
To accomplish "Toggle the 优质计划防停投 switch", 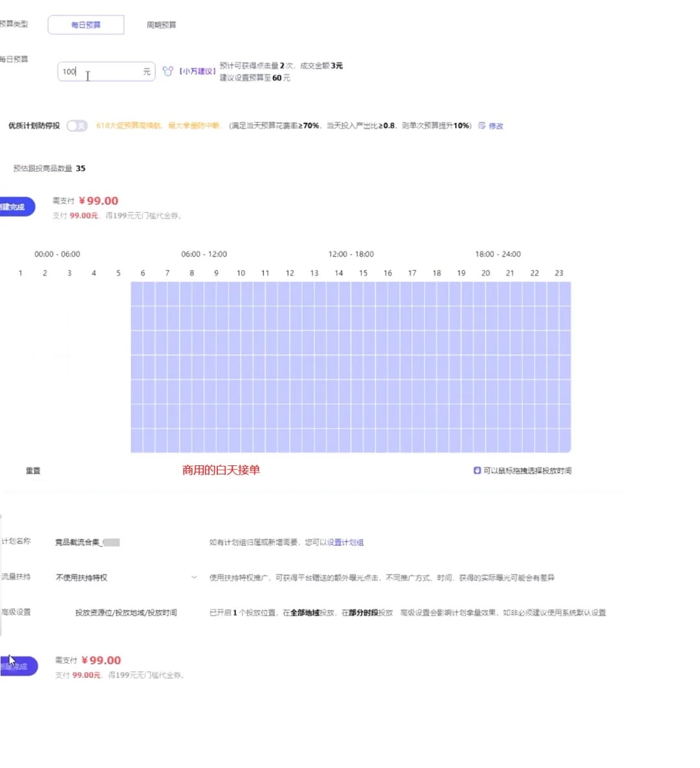I will point(77,126).
